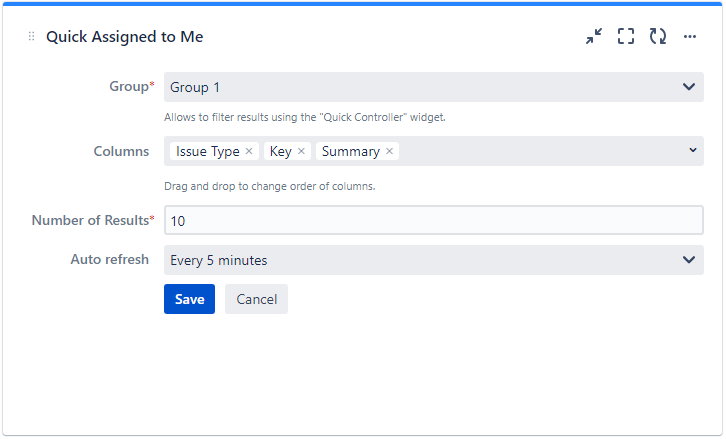Cancel editing the gadget settings
The width and height of the screenshot is (726, 439).
point(256,299)
